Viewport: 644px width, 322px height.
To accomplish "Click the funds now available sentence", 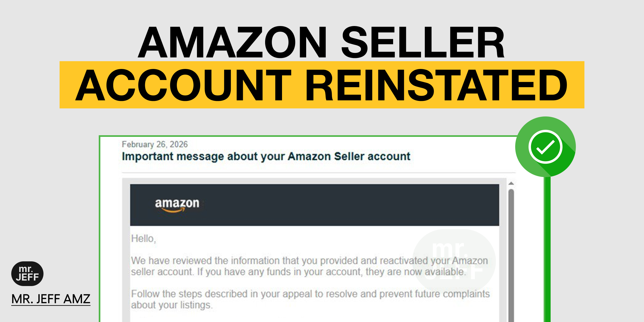I will [x=331, y=272].
